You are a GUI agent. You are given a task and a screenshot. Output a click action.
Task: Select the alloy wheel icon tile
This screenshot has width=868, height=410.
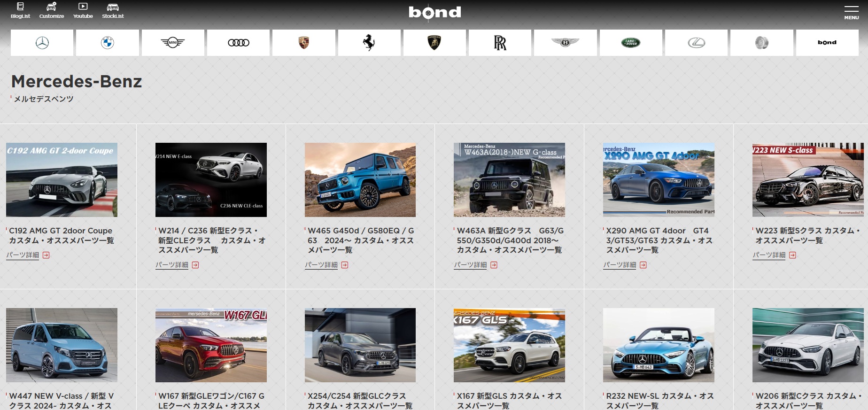(x=762, y=43)
